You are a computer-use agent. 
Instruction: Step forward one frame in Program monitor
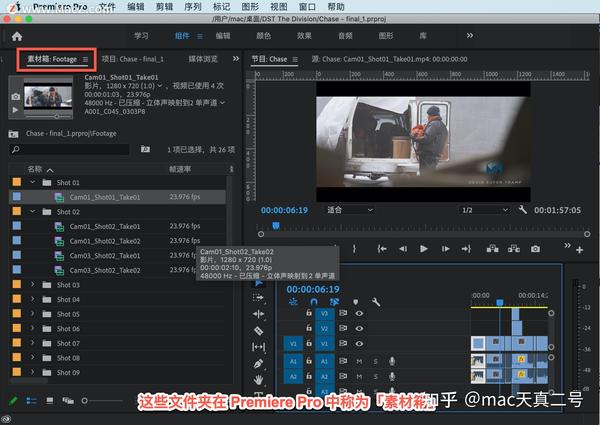coord(445,249)
